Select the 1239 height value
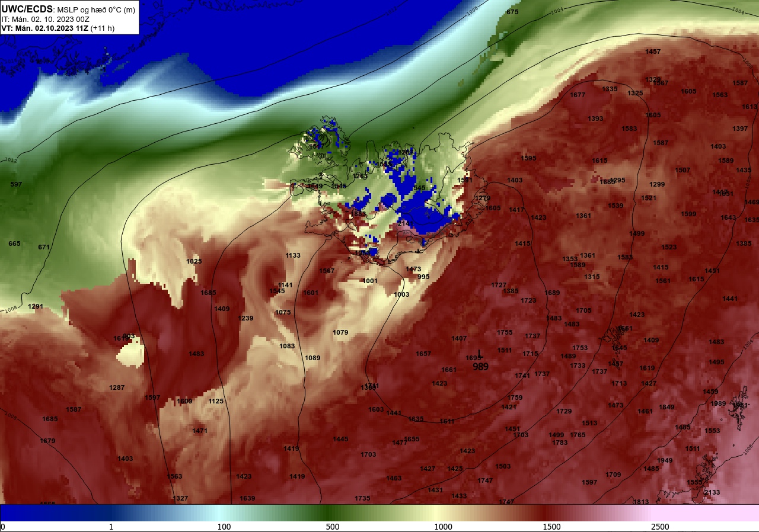The image size is (759, 532). click(x=245, y=318)
